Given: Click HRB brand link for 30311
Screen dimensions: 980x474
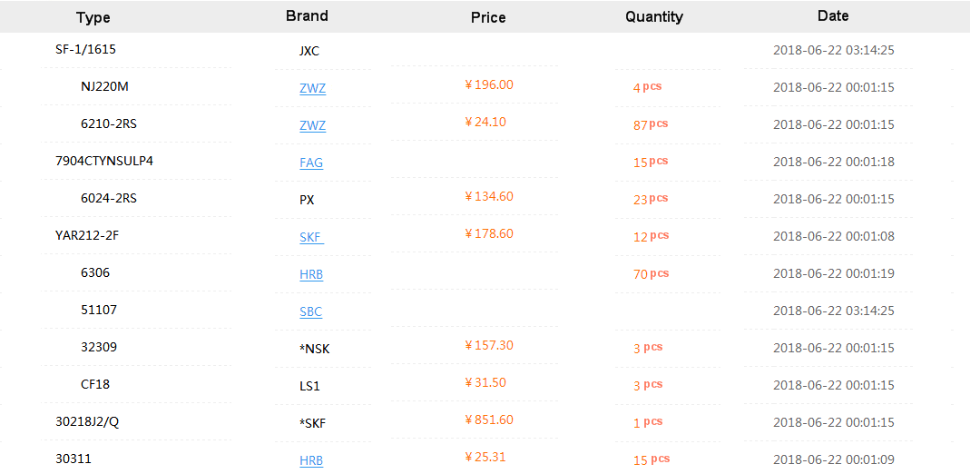Looking at the screenshot, I should [x=311, y=460].
